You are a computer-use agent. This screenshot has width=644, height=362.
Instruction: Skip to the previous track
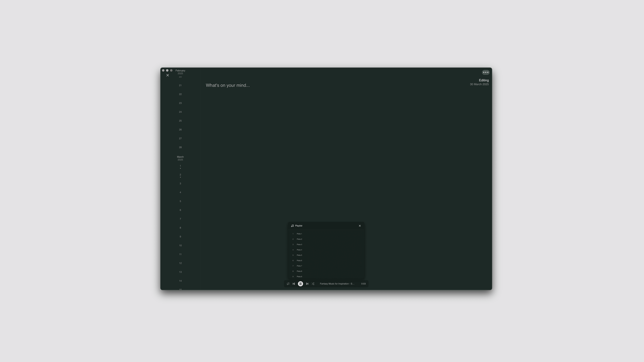pyautogui.click(x=294, y=284)
